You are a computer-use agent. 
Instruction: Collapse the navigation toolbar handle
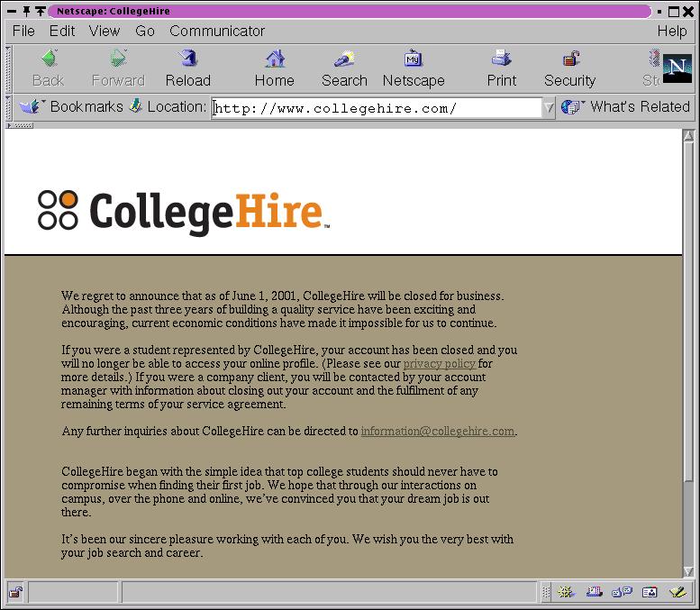(x=8, y=69)
